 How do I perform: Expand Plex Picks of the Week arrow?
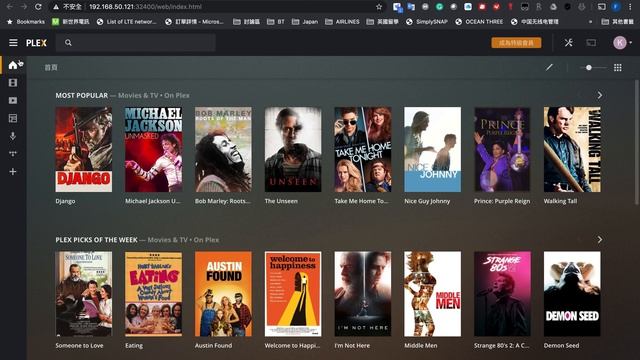[600, 240]
